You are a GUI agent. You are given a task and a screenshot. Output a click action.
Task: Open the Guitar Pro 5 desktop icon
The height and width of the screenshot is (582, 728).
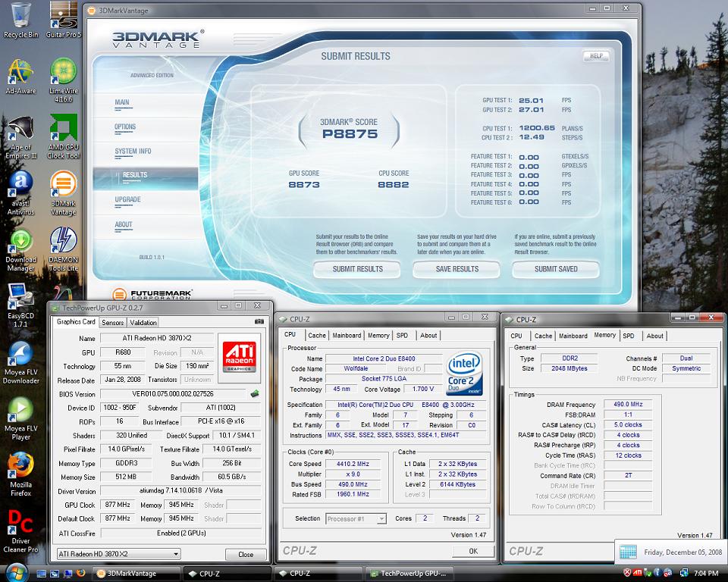[63, 20]
